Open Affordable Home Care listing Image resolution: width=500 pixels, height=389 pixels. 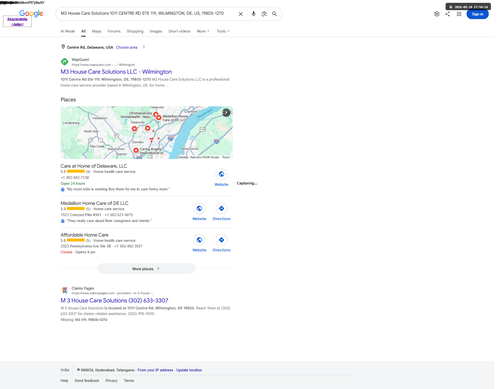click(84, 235)
